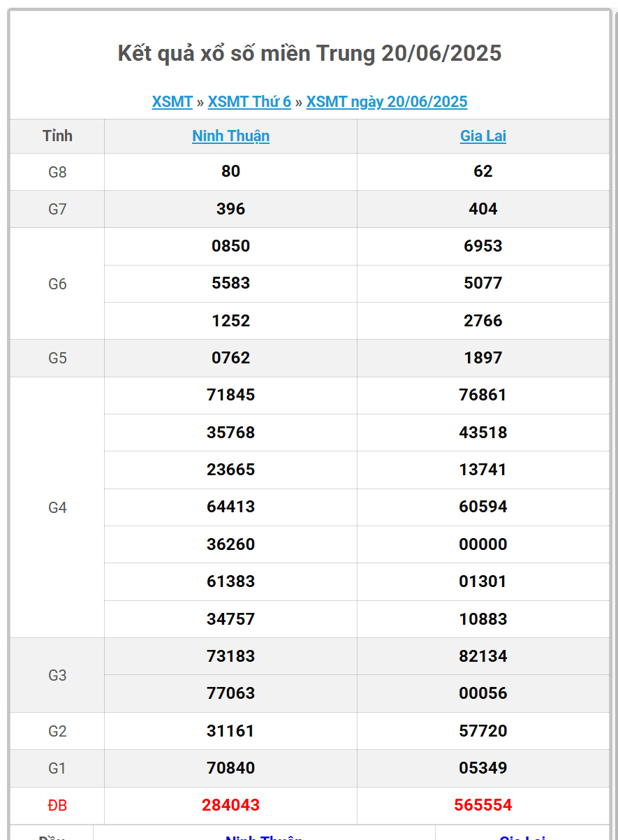Select the G4 row label

57,507
